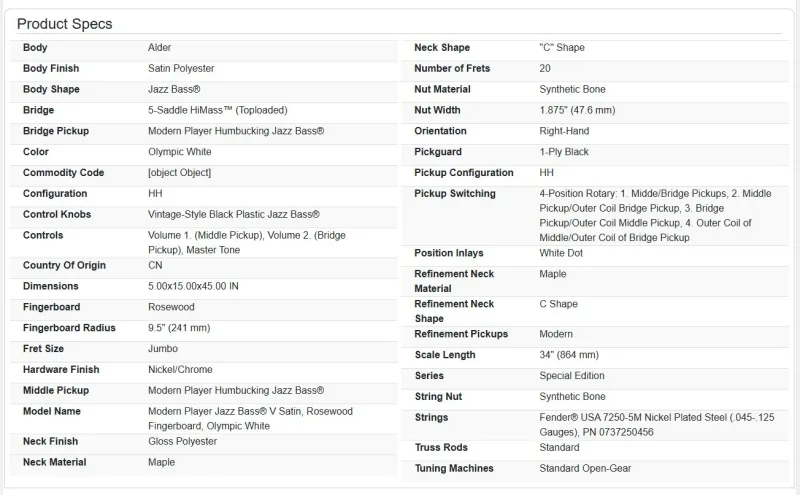Click the 1-Ply Black pickguard value
The height and width of the screenshot is (495, 800).
[564, 152]
